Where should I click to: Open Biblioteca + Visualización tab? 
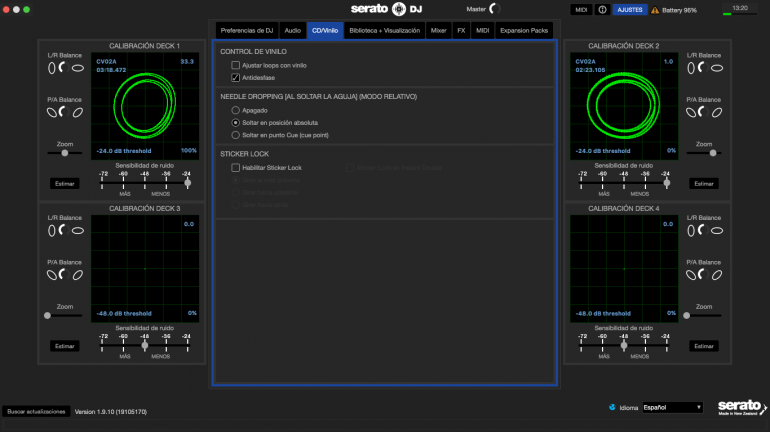click(385, 30)
